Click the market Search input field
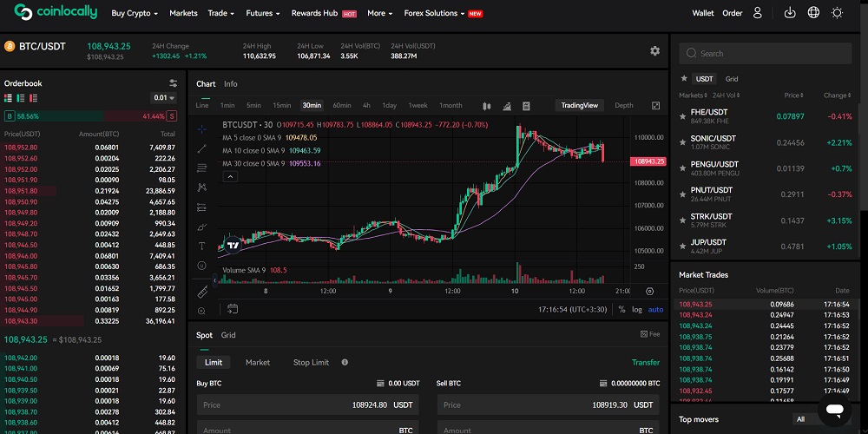Screen dimensions: 868x434 click(x=764, y=53)
